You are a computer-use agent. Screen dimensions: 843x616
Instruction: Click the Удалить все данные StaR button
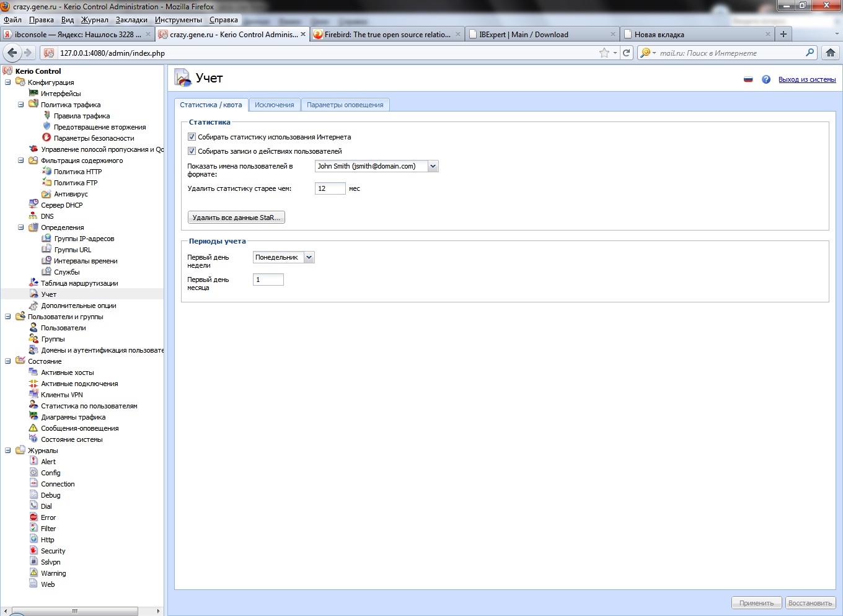tap(236, 218)
